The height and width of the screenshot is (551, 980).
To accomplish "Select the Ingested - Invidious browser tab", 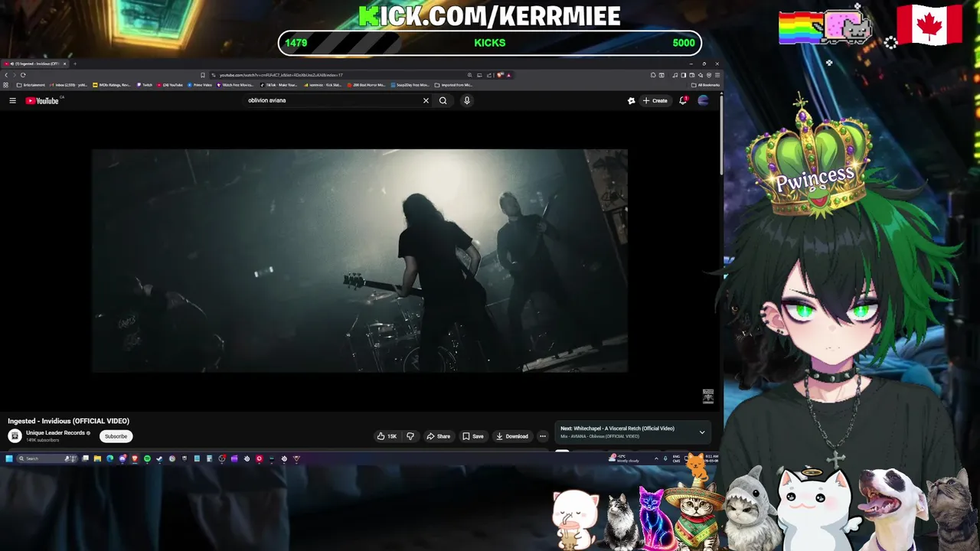I will pyautogui.click(x=34, y=64).
